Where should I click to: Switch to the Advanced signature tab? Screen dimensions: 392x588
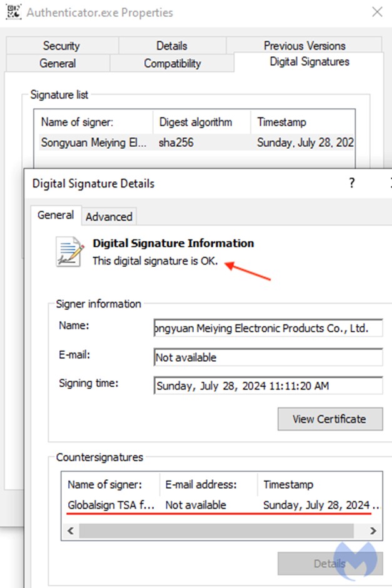(109, 217)
